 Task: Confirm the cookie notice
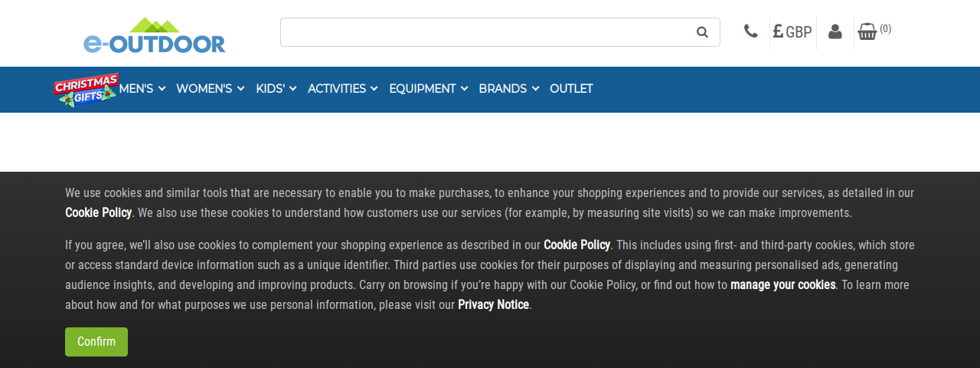click(96, 342)
